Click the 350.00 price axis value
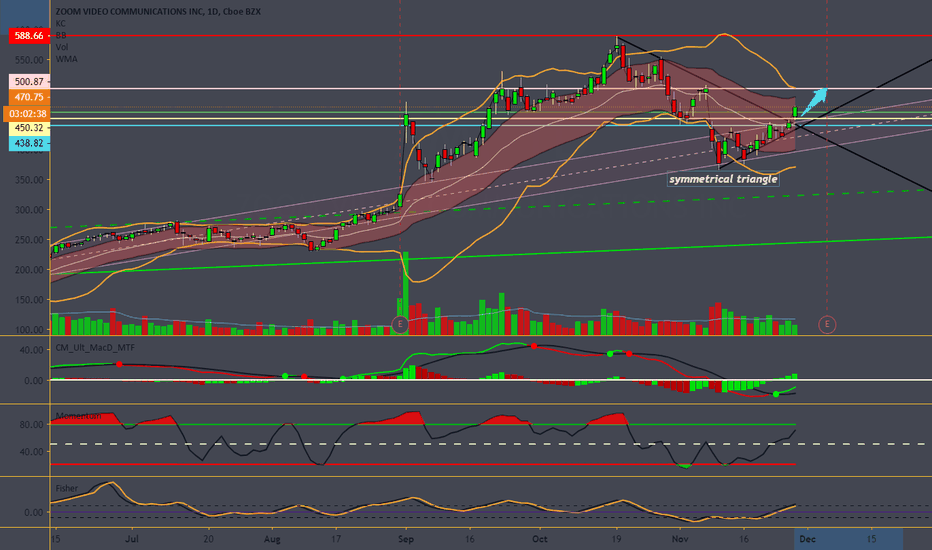This screenshot has height=550, width=932. click(x=29, y=180)
